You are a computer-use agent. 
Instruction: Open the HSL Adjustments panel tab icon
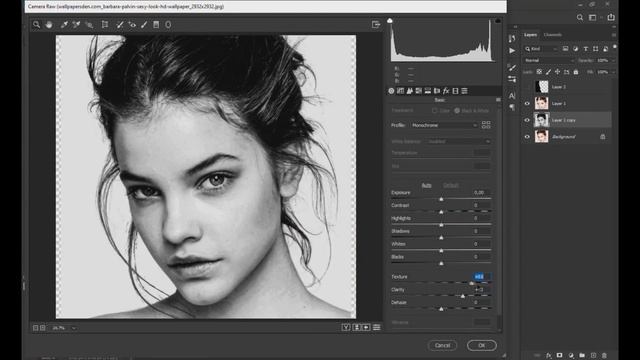[x=418, y=91]
